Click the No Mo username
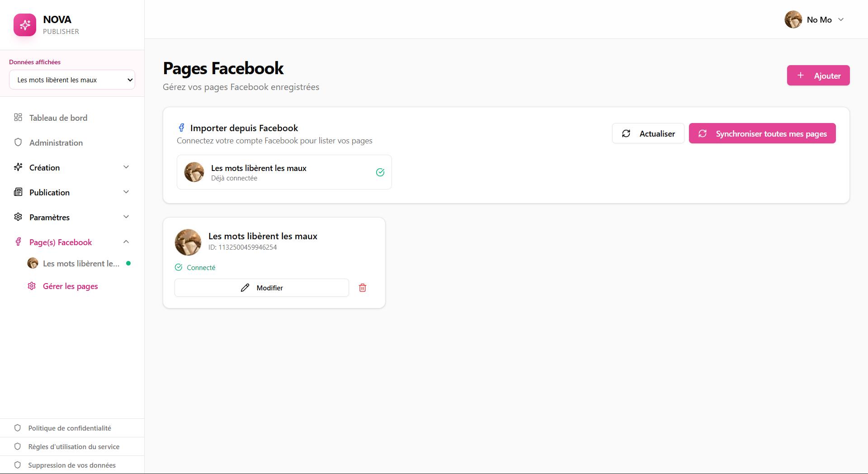 tap(819, 20)
